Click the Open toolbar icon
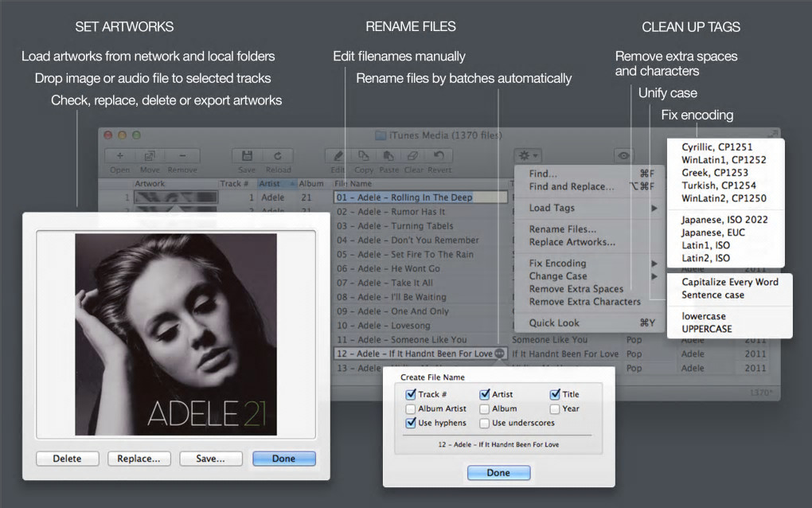This screenshot has height=508, width=812. tap(119, 156)
